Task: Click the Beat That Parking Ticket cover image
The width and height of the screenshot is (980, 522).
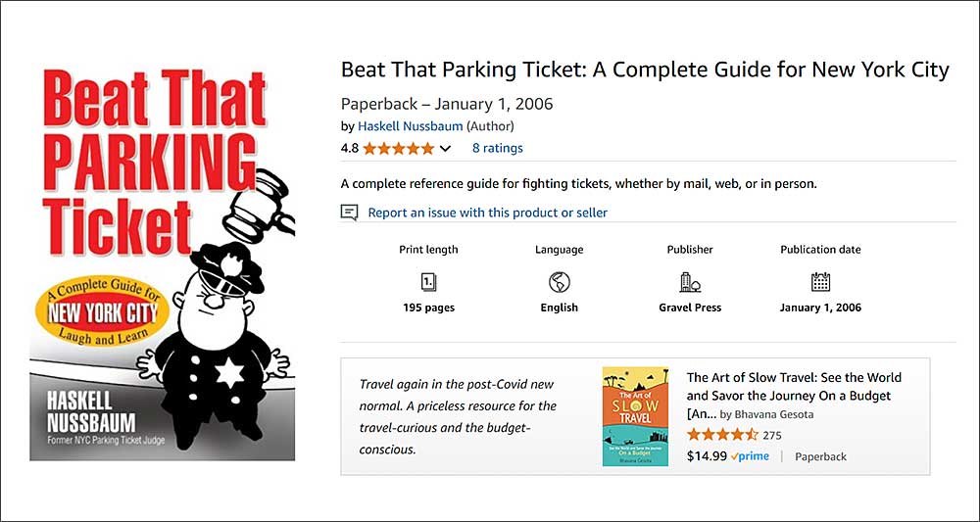Action: (x=163, y=262)
